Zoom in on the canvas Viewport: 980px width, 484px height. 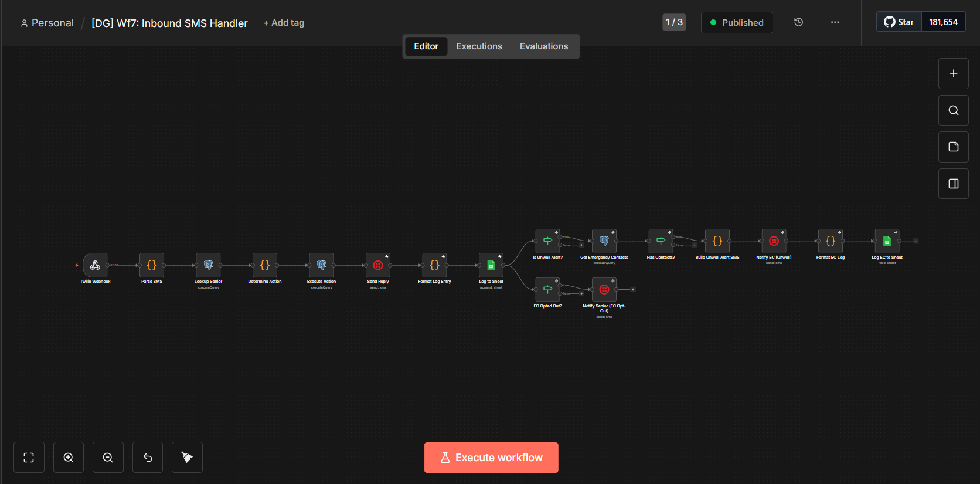69,458
